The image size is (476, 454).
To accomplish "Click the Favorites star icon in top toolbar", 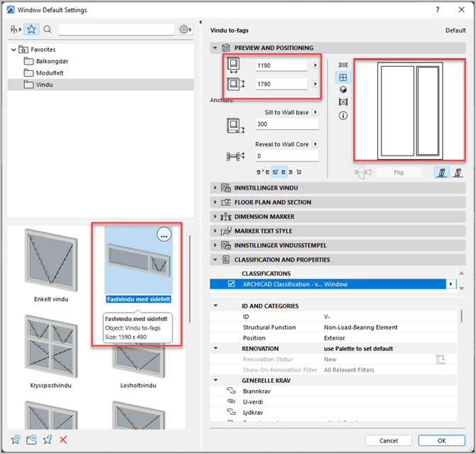I will tap(31, 29).
